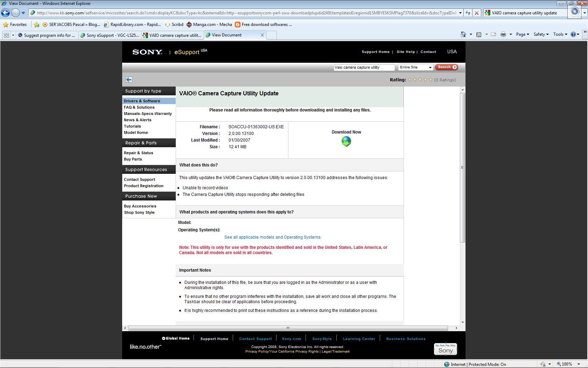
Task: Click the Home icon in command bar
Action: coord(463,34)
